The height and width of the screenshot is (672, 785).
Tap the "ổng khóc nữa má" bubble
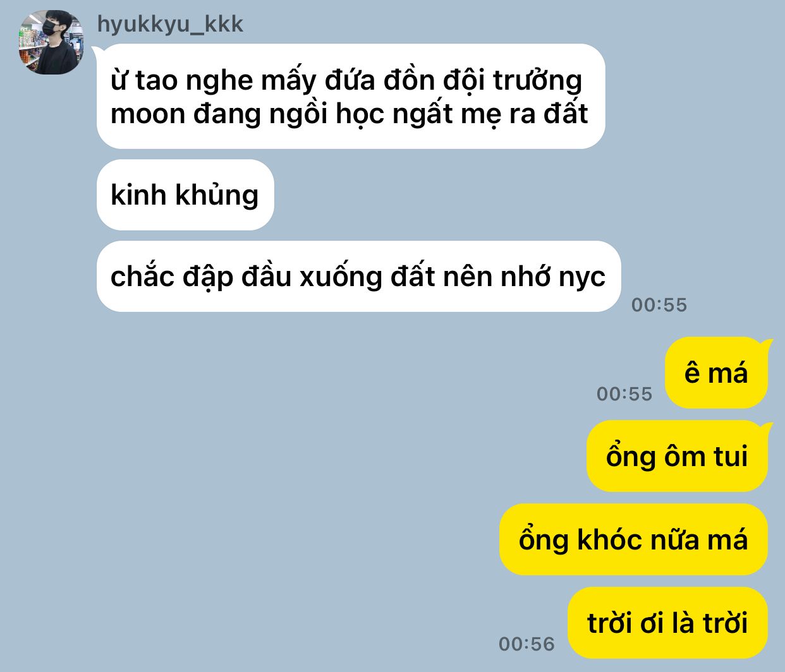click(x=633, y=539)
